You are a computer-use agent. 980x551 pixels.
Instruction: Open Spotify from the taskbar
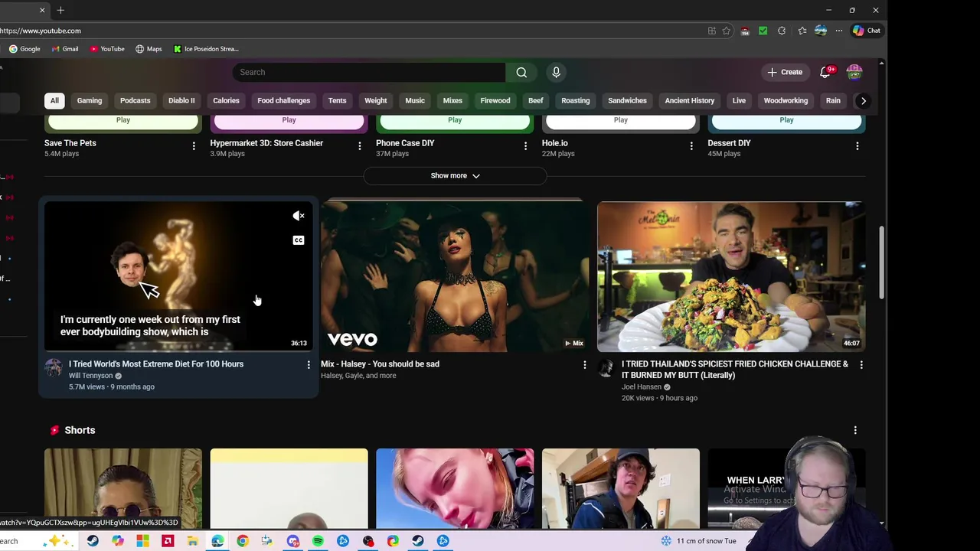click(x=318, y=541)
